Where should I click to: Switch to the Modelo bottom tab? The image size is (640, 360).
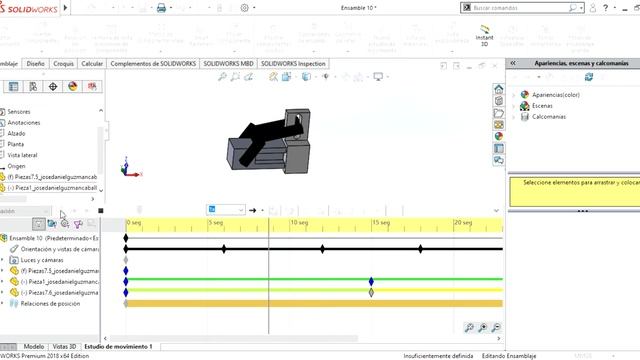coord(34,347)
